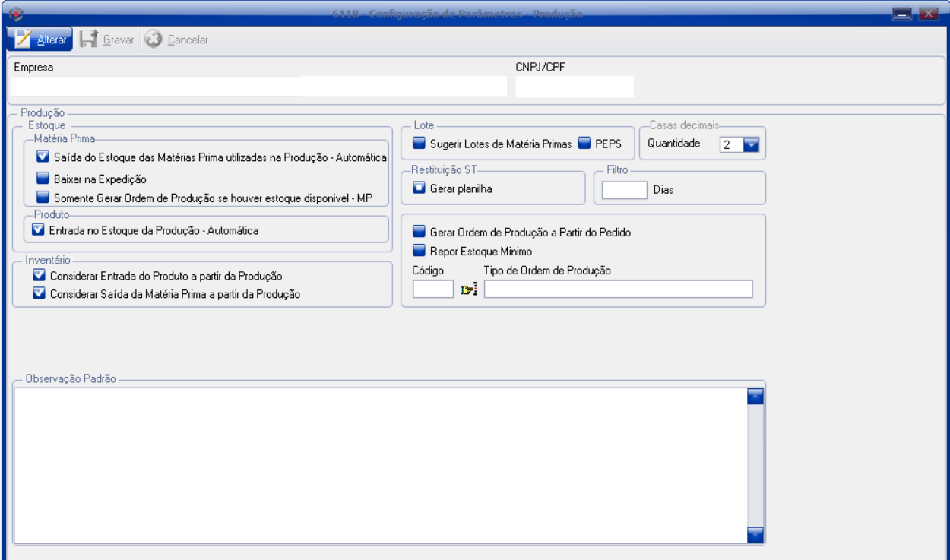The width and height of the screenshot is (950, 560).
Task: Click inside the Observação Padrão text area
Action: [380, 465]
